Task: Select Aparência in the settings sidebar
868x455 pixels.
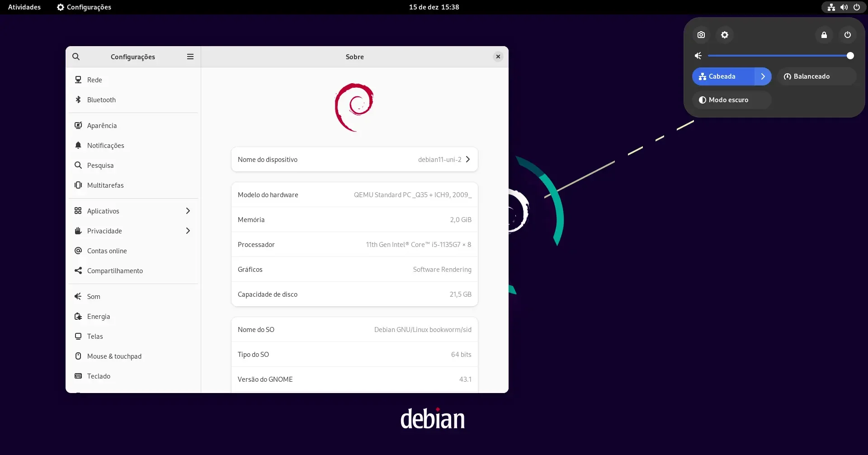Action: point(133,125)
